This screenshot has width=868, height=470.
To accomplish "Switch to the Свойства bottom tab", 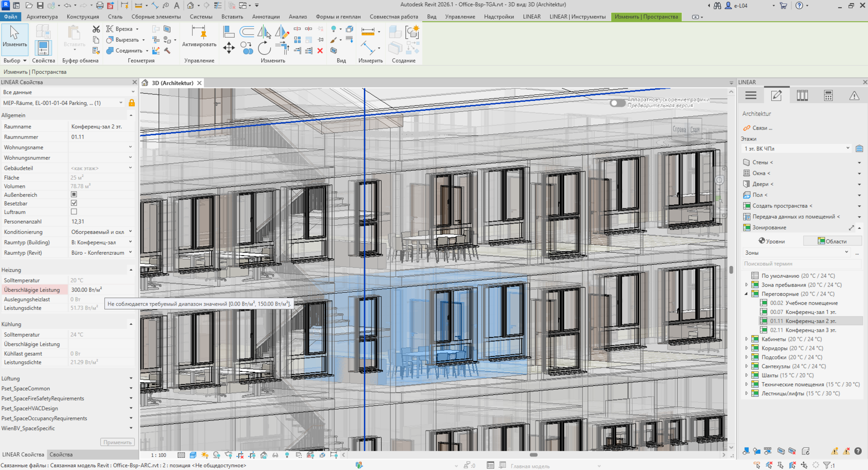I will coord(61,454).
